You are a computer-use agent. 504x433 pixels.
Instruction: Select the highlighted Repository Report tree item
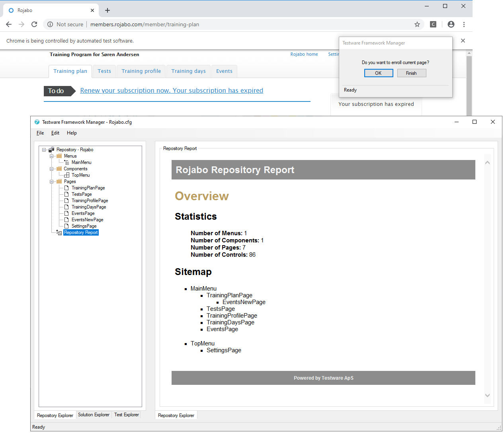click(x=81, y=232)
